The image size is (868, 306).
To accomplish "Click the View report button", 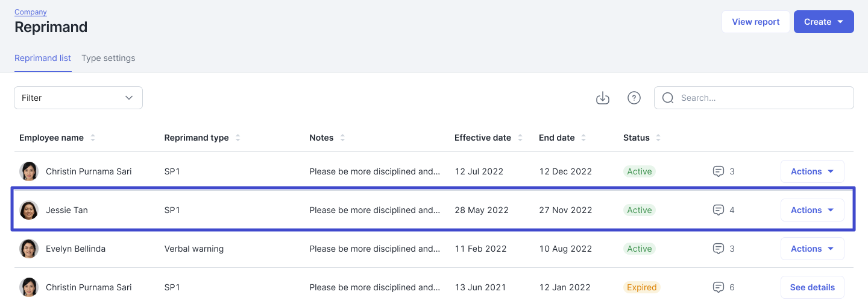I will click(x=755, y=22).
